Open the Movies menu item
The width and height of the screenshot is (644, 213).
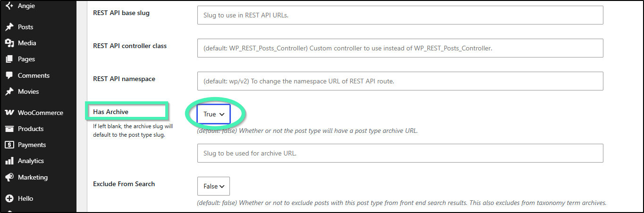coord(28,91)
